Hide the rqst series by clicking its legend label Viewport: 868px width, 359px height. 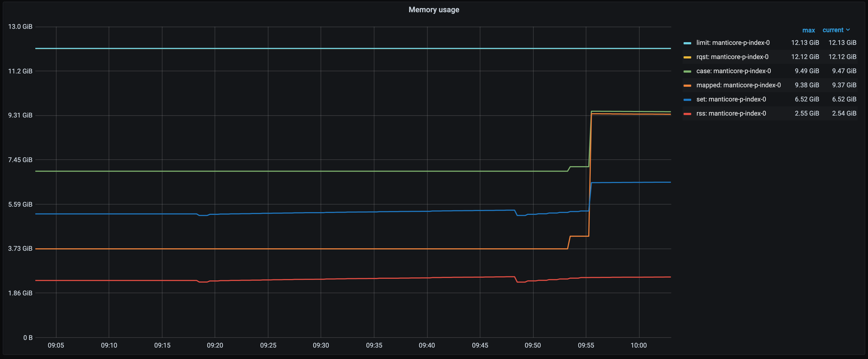pos(733,57)
